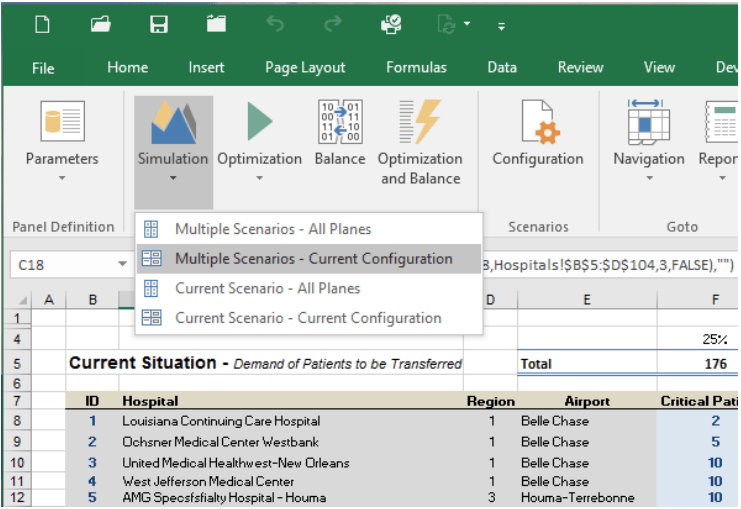
Task: Open the Configuration scenarios icon
Action: (x=537, y=122)
